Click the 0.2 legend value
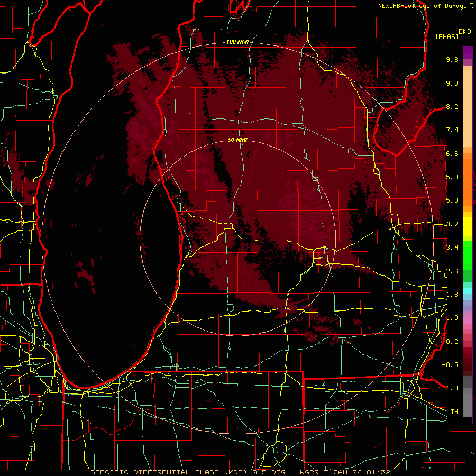This screenshot has width=476, height=476. 452,342
